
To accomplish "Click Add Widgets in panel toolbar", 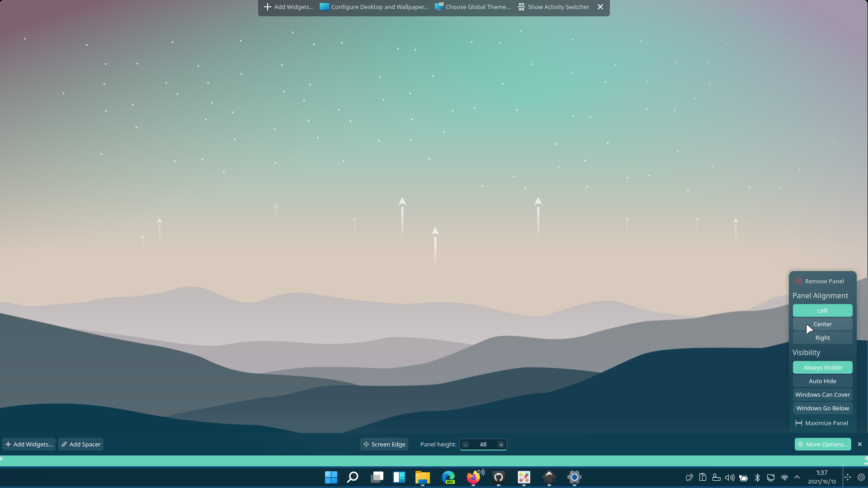I will click(29, 444).
